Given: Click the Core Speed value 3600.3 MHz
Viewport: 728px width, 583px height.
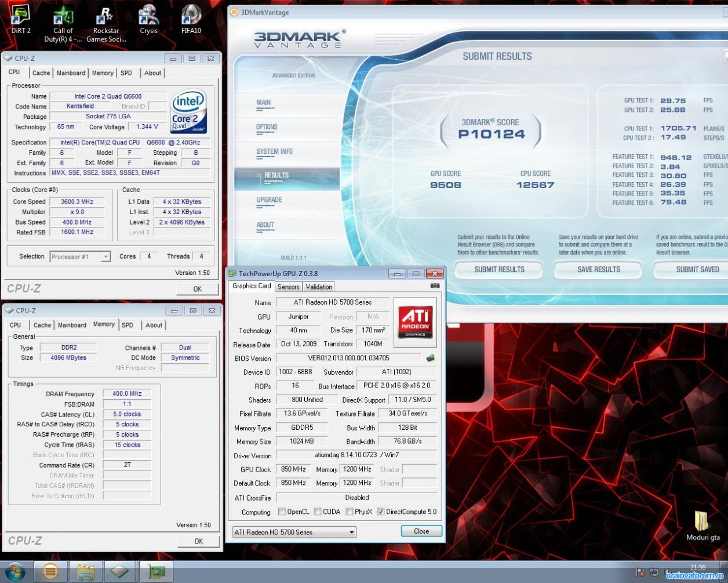Looking at the screenshot, I should [77, 202].
